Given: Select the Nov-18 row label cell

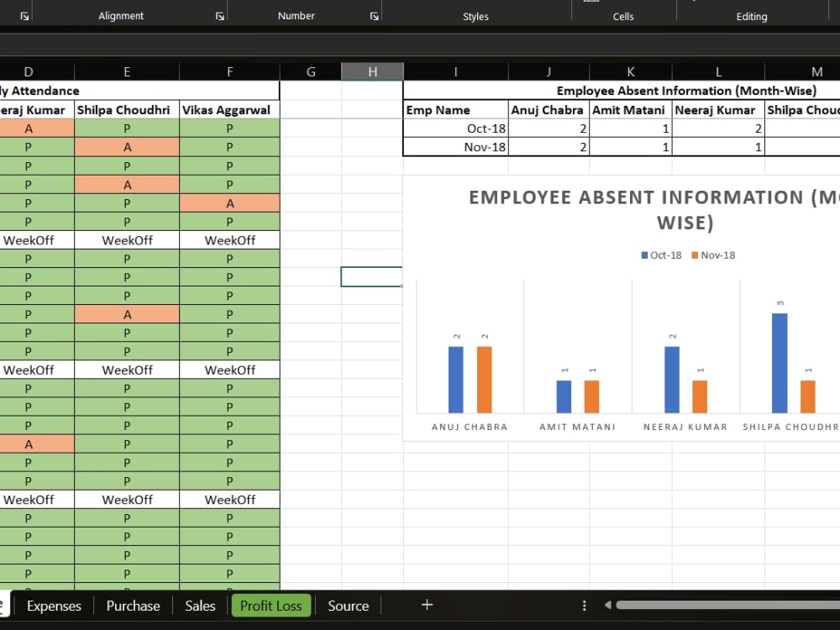Looking at the screenshot, I should click(x=455, y=147).
